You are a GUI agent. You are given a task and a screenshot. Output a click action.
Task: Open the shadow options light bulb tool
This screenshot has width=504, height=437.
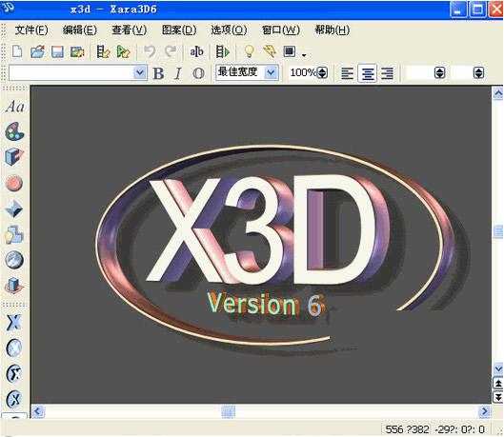tap(14, 235)
